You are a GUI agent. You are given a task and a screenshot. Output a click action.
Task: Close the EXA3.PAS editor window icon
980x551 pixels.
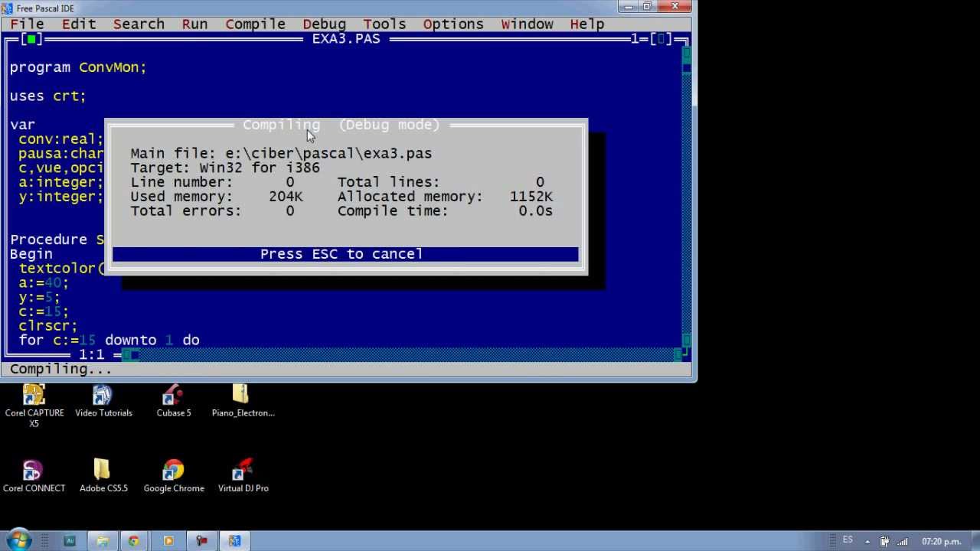[31, 39]
